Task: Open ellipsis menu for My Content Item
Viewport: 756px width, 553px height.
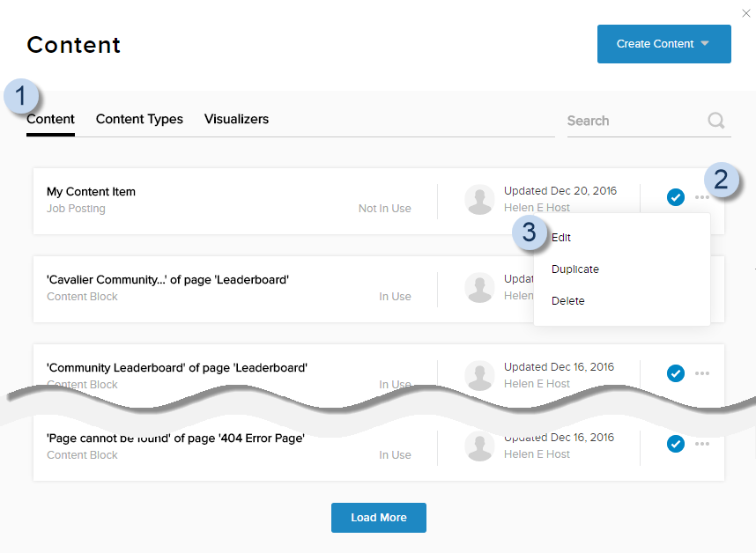Action: 702,197
